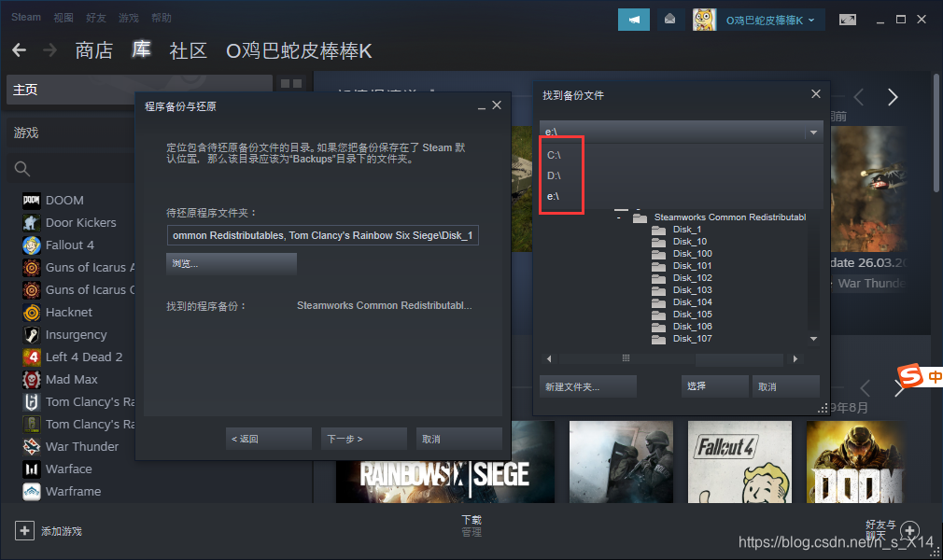Screen dimensions: 943x560
Task: Select Fallout 4 game icon
Action: click(31, 245)
